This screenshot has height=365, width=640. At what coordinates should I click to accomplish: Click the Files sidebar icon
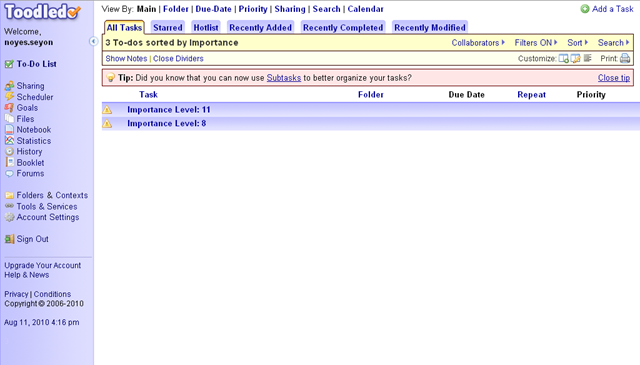(x=9, y=119)
